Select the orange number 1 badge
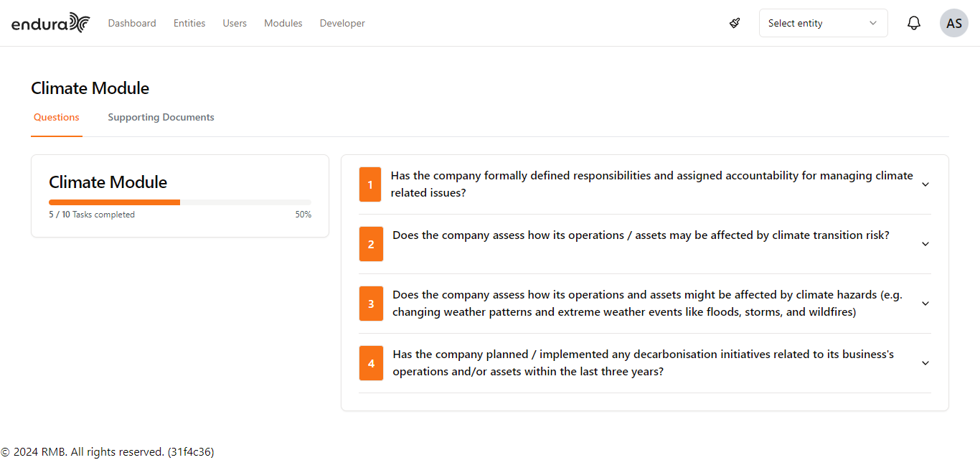The width and height of the screenshot is (980, 460). 370,184
